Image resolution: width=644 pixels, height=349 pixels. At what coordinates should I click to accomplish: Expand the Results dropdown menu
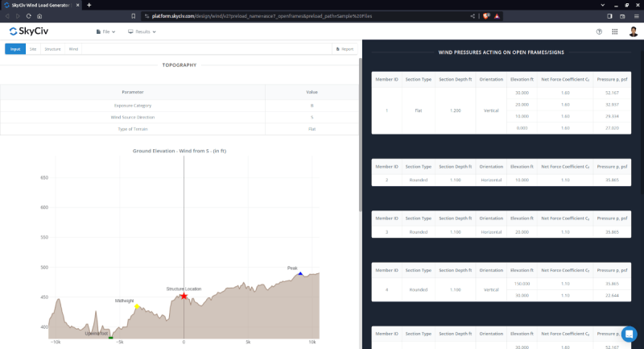[142, 31]
